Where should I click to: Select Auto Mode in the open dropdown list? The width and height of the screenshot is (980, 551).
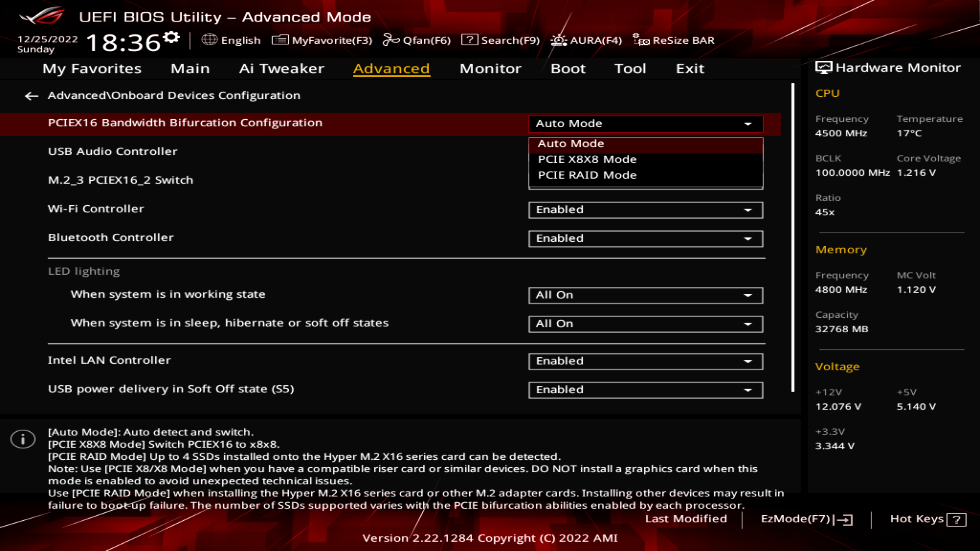pyautogui.click(x=571, y=144)
